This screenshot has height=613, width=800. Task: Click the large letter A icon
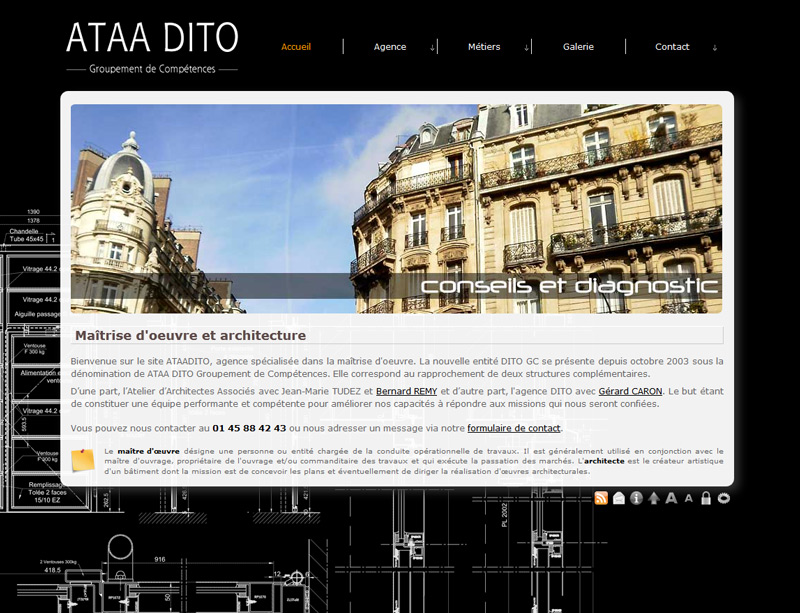[x=671, y=498]
